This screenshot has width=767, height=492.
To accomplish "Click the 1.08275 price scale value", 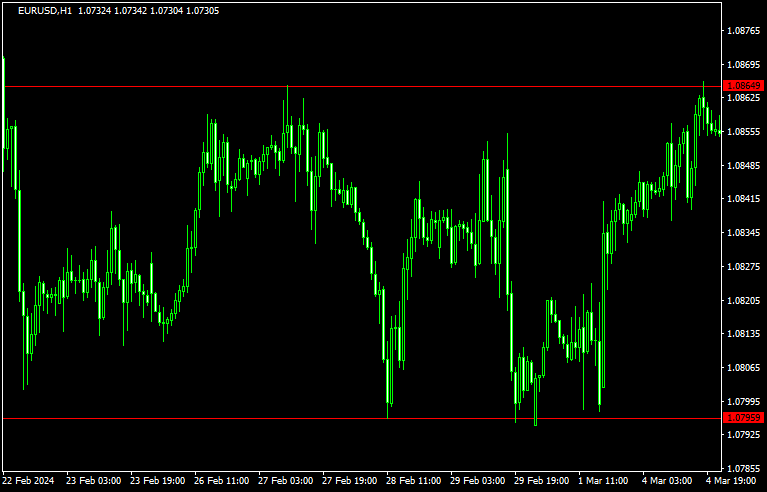I will [745, 267].
